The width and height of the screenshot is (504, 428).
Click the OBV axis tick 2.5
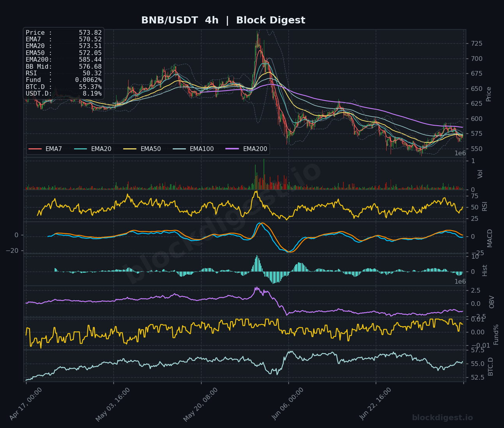pos(476,291)
